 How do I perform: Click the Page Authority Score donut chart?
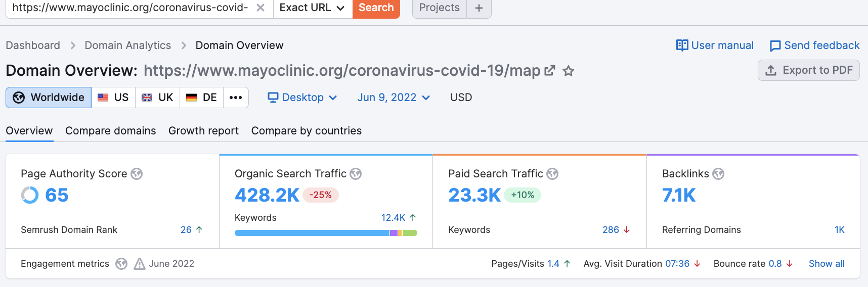(x=30, y=195)
